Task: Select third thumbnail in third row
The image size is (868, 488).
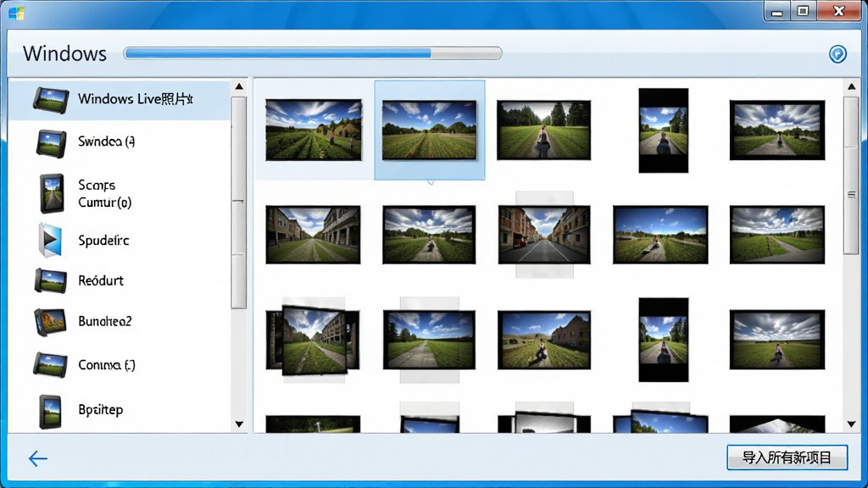Action: pyautogui.click(x=544, y=340)
